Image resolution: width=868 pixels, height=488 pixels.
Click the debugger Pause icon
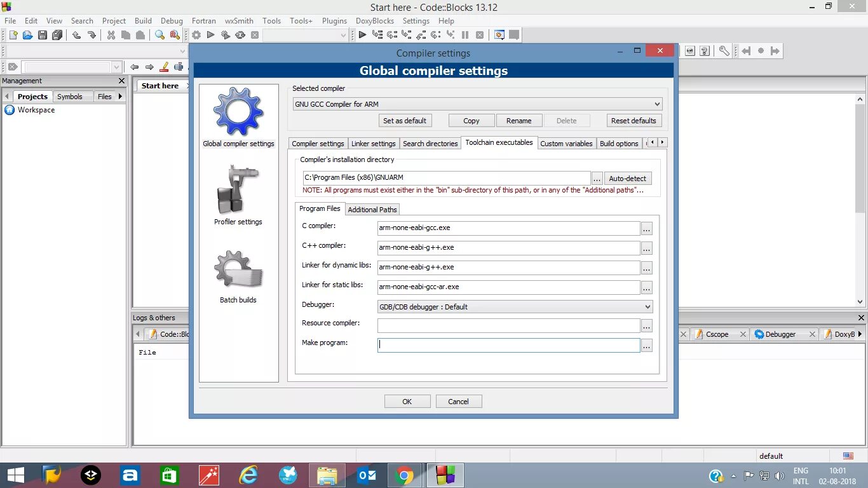coord(465,36)
